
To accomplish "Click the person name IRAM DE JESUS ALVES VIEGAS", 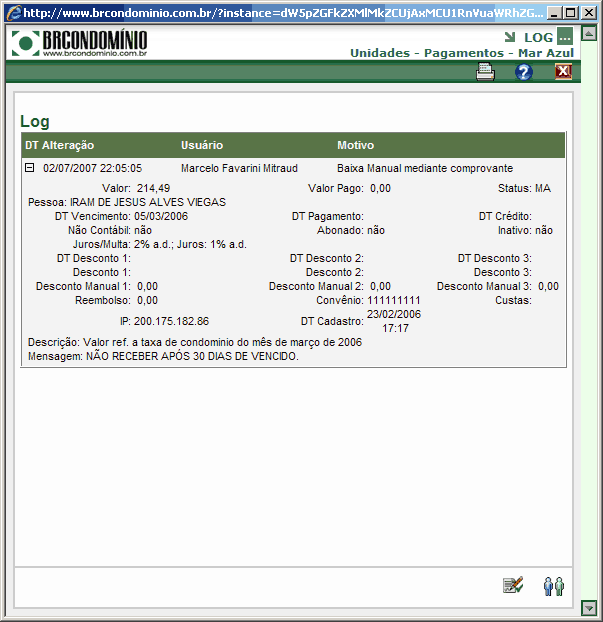I will point(148,202).
